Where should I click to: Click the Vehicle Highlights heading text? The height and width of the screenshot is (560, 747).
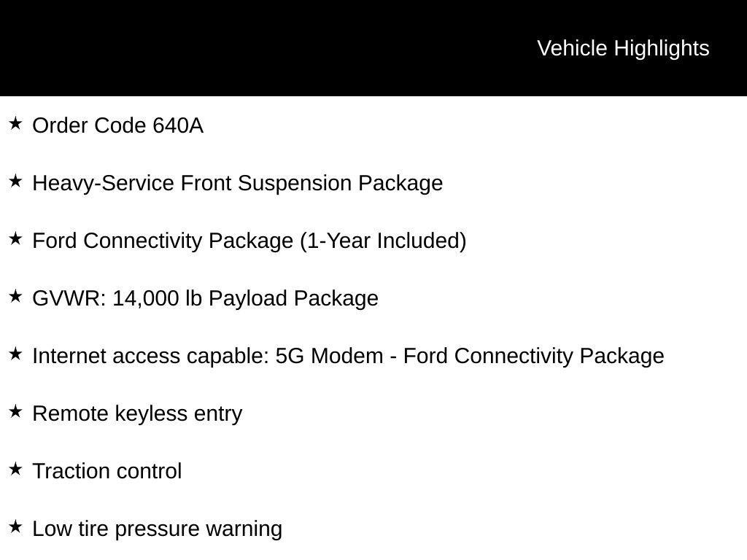(x=623, y=48)
